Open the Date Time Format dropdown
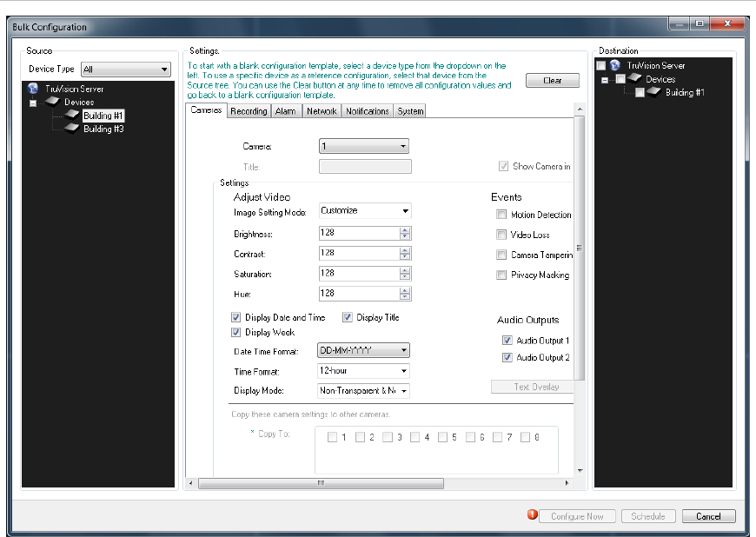Image resolution: width=756 pixels, height=537 pixels. point(363,350)
